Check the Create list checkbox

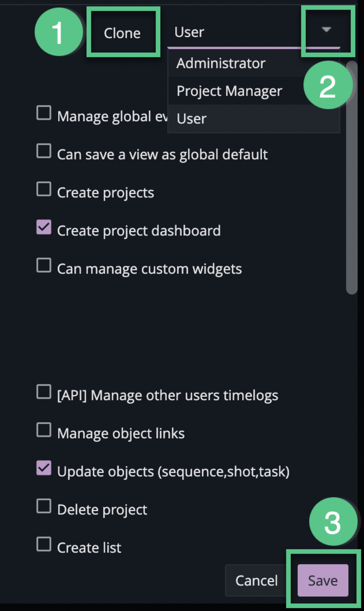tap(44, 544)
